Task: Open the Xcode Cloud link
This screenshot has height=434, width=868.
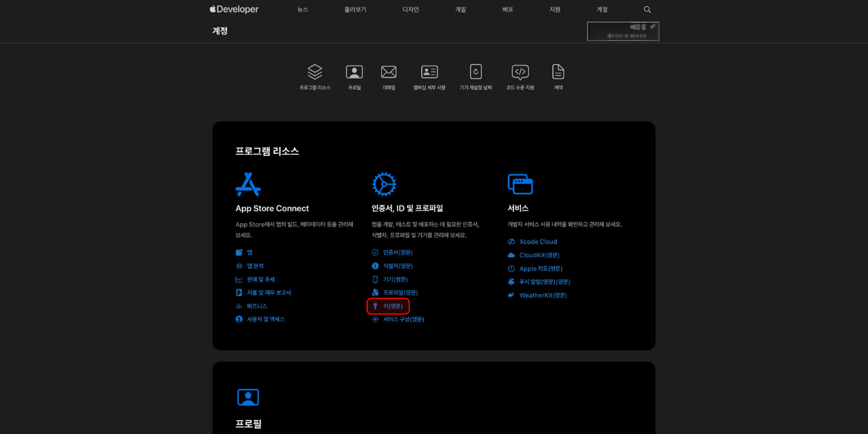Action: coord(538,242)
